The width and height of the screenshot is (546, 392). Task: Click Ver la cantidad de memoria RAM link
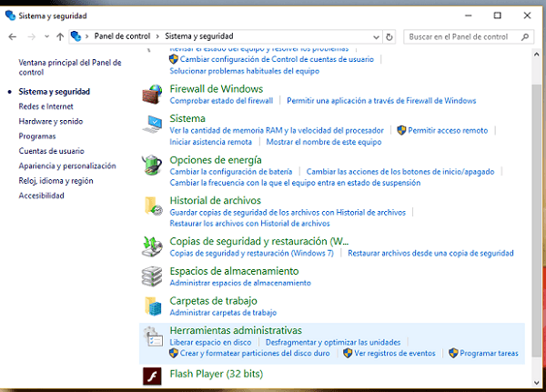pos(277,131)
